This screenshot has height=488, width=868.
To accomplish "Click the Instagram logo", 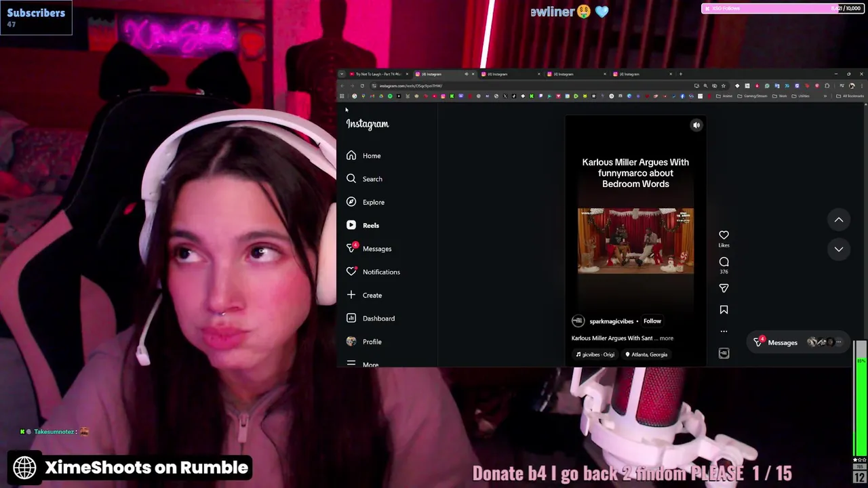I will pyautogui.click(x=368, y=124).
